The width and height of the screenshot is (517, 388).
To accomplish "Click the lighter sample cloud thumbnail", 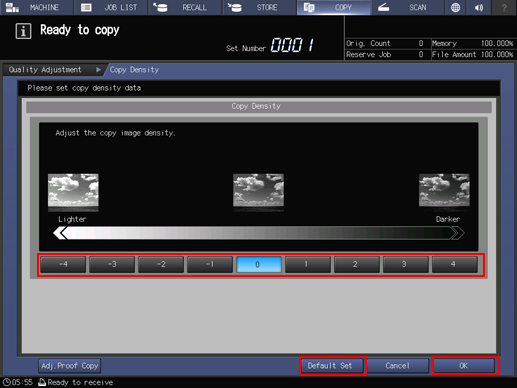I will tap(73, 192).
